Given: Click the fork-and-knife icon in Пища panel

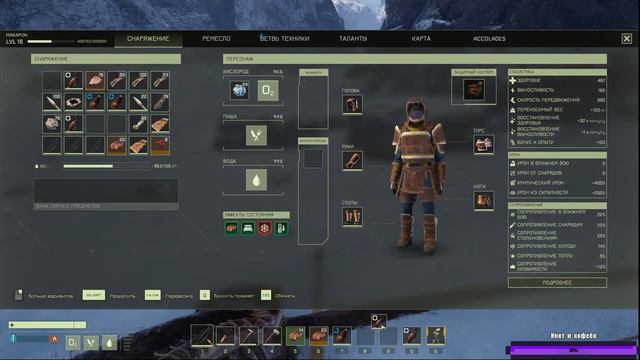Looking at the screenshot, I should 256,136.
